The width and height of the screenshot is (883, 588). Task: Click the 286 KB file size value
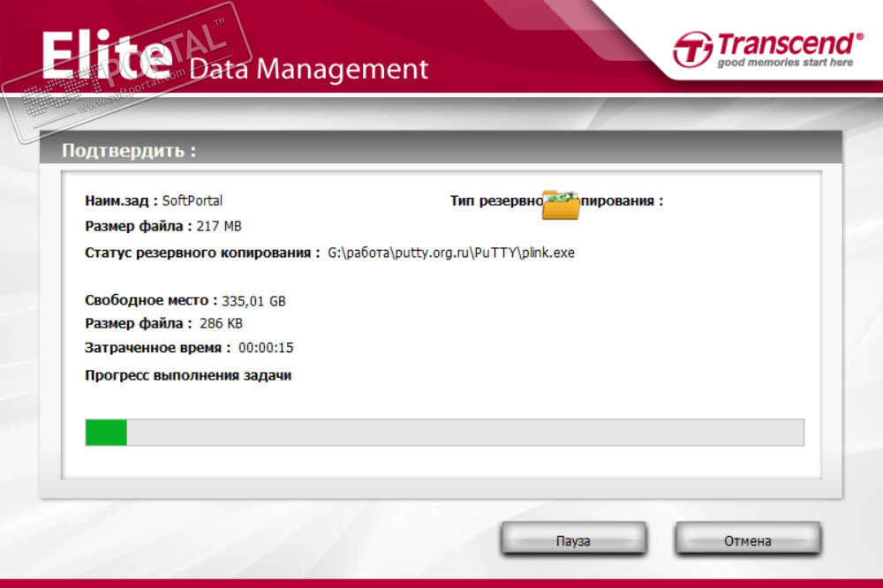tap(222, 323)
